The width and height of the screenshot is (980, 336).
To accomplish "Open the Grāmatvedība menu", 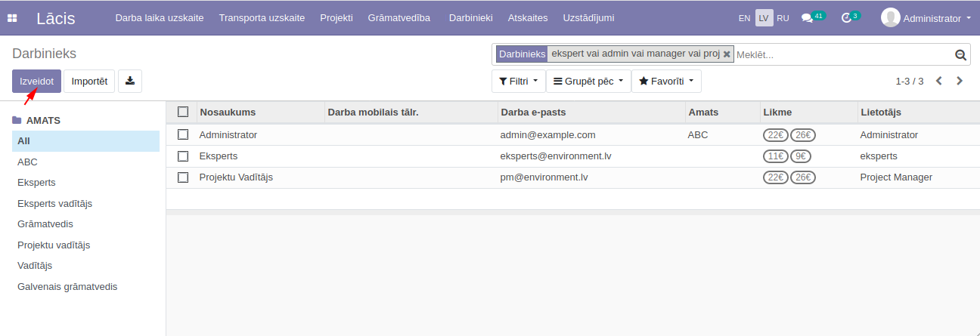I will point(399,18).
